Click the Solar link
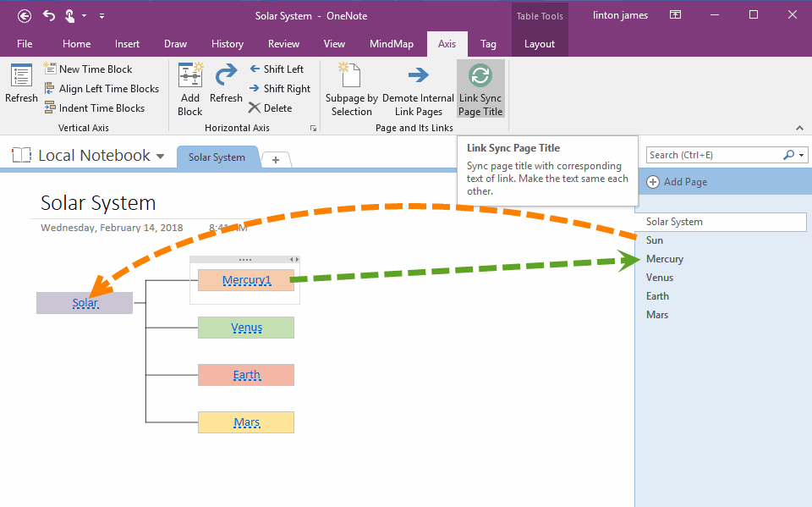 85,303
